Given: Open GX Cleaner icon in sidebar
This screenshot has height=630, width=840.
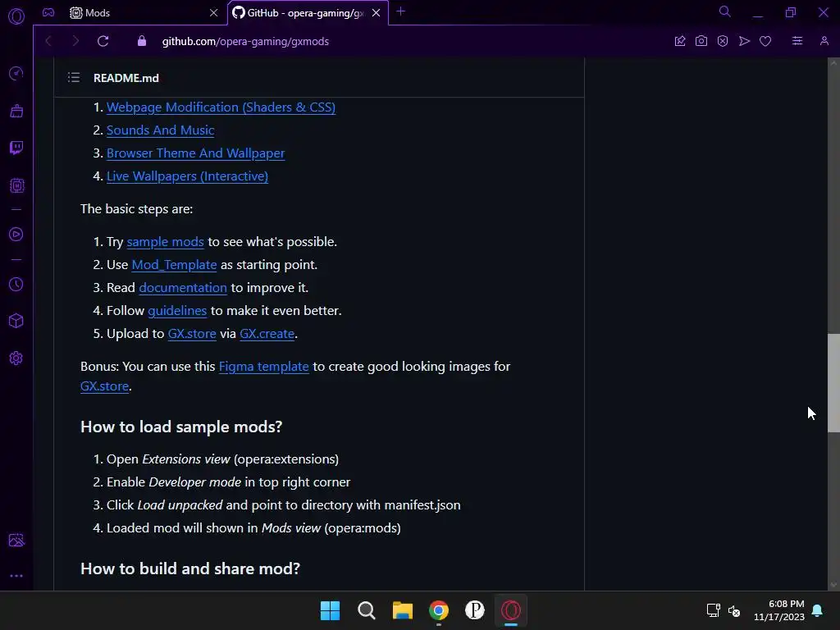Looking at the screenshot, I should (16, 111).
